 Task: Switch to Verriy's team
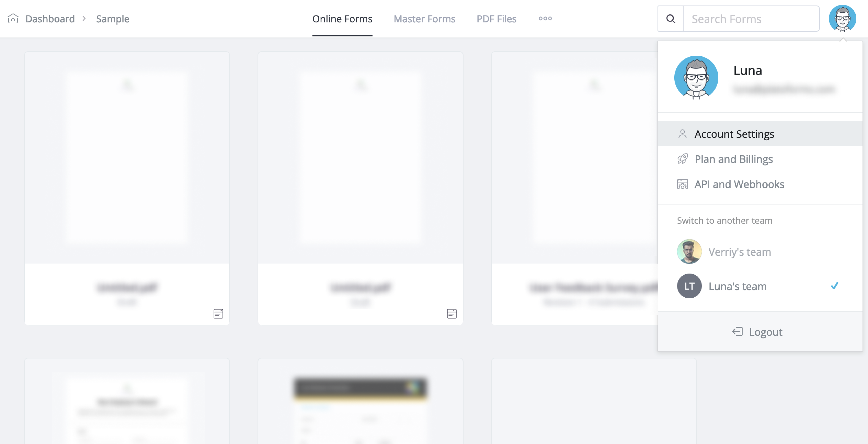click(740, 251)
